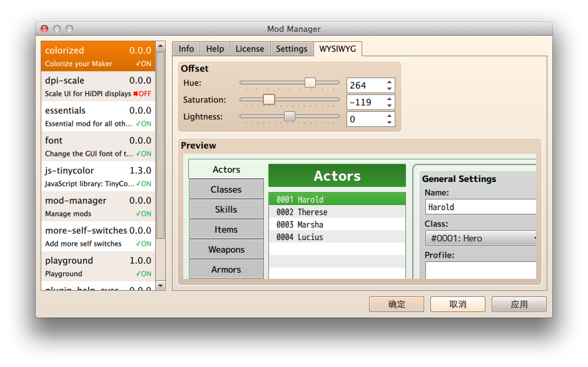Screen dimensions: 588x367
Task: Open the Armors preview tab
Action: (226, 269)
